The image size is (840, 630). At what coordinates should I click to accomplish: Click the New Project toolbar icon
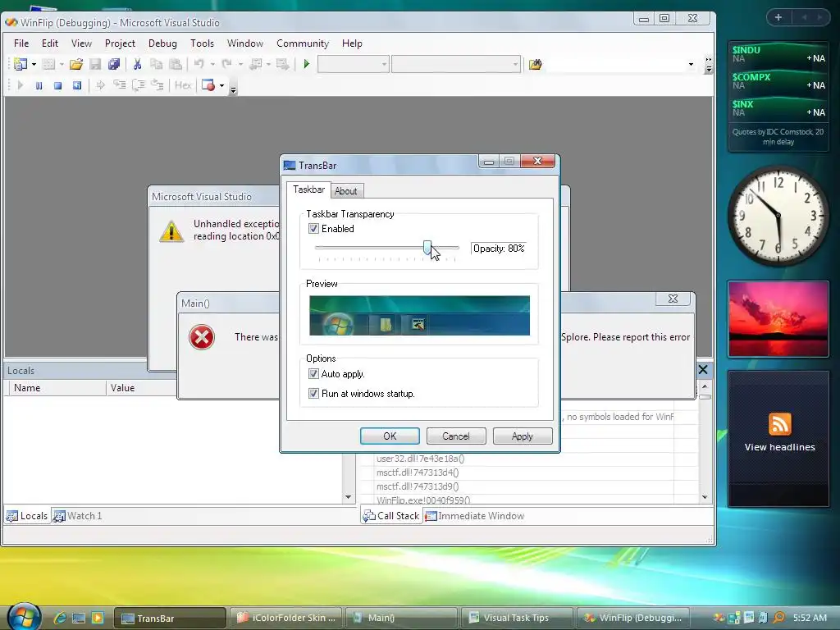pyautogui.click(x=21, y=64)
